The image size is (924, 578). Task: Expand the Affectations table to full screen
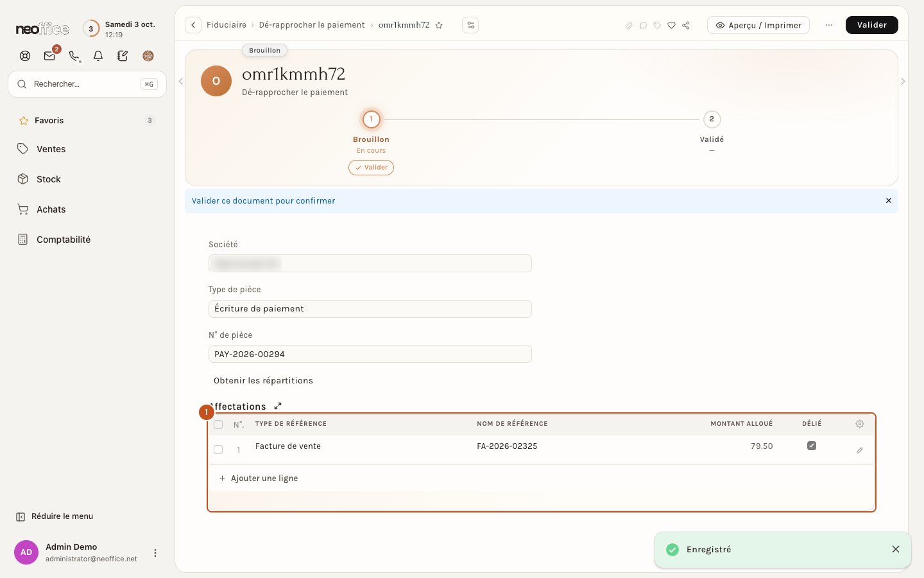(278, 406)
